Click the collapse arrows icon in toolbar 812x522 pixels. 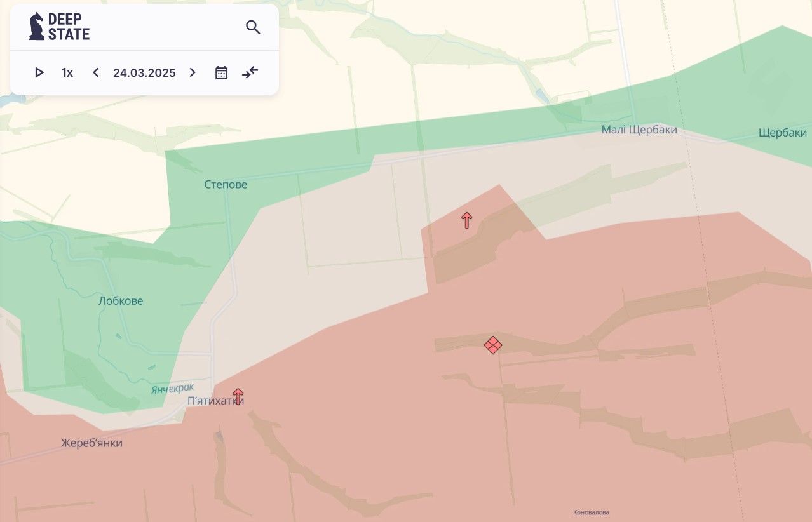point(250,72)
